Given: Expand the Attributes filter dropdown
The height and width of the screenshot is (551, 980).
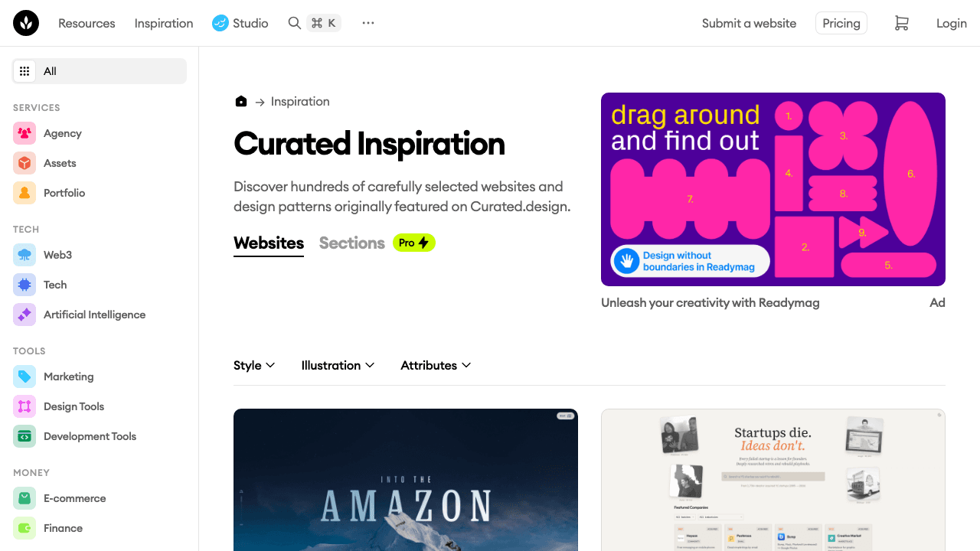Looking at the screenshot, I should tap(436, 366).
